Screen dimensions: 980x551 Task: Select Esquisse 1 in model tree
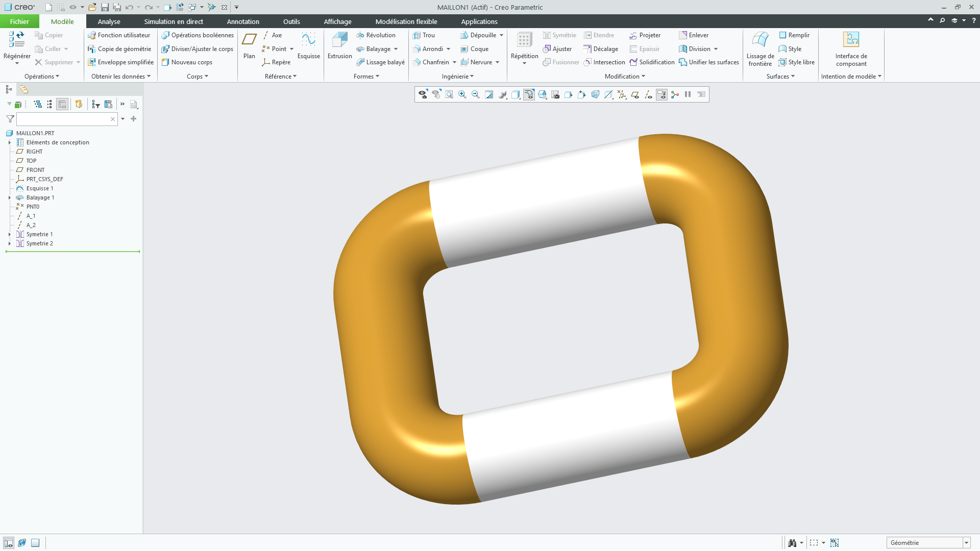tap(40, 188)
